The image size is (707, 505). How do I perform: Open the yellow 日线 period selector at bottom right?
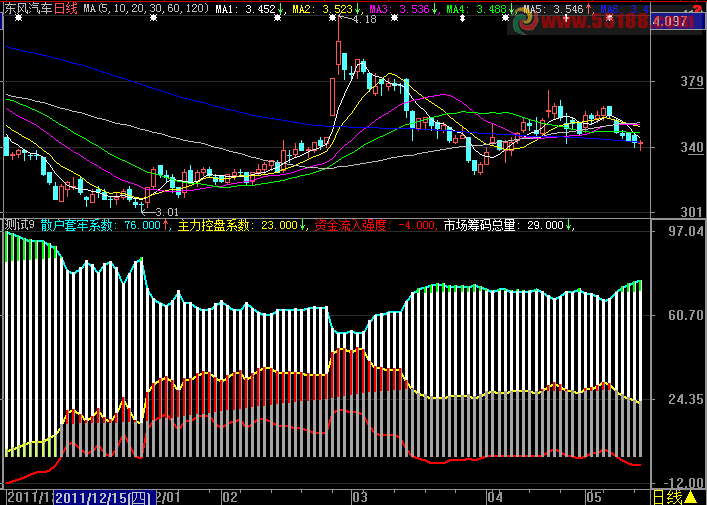(668, 498)
